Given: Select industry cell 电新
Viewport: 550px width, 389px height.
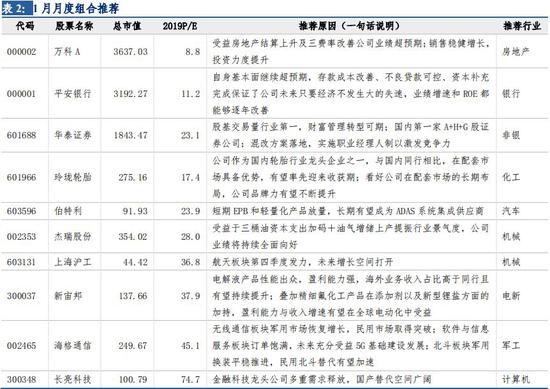Looking at the screenshot, I should click(511, 296).
